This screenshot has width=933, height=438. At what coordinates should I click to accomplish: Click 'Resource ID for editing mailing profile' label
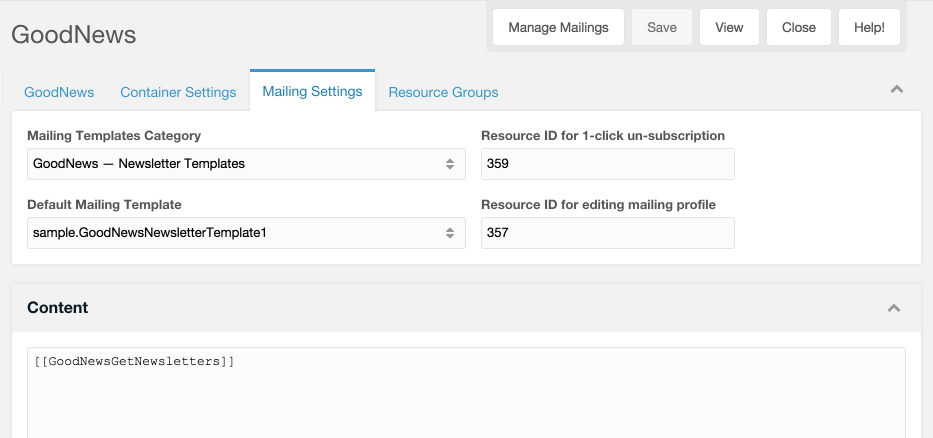tap(599, 205)
